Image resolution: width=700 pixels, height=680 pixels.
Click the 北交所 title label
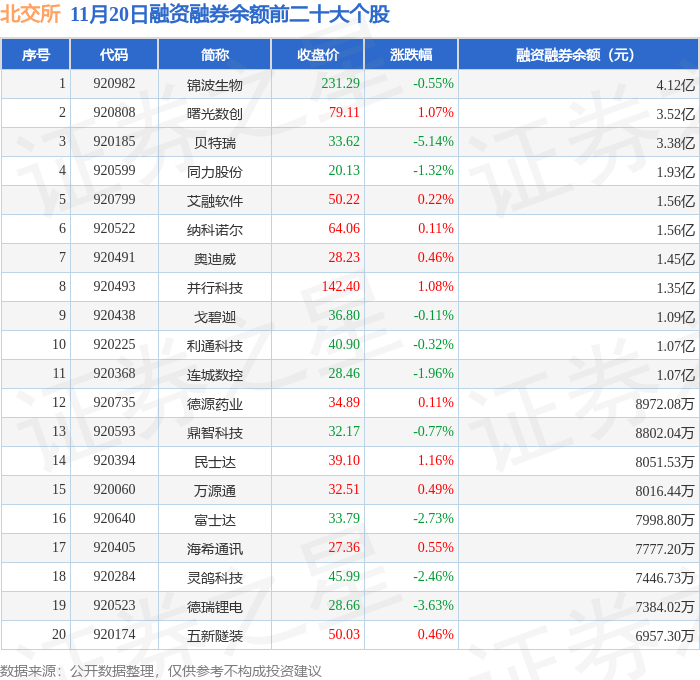30,14
